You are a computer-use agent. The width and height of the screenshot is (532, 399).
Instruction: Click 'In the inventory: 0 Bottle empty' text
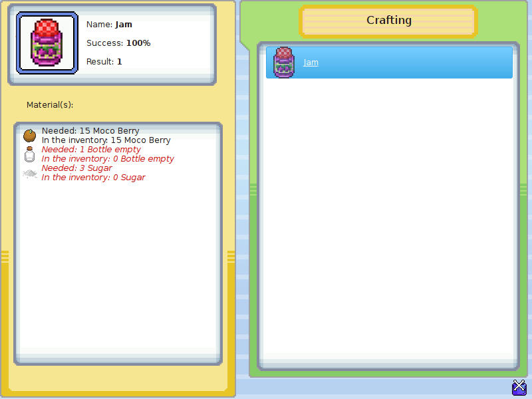[108, 159]
